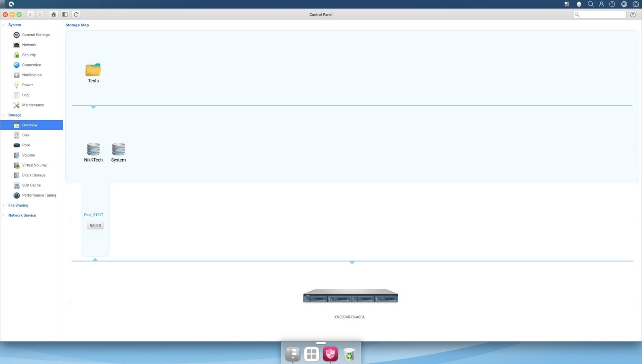Click the RAID 0 badge

pyautogui.click(x=95, y=226)
